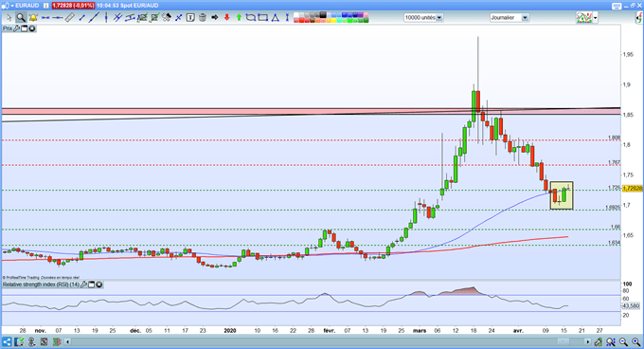The height and width of the screenshot is (349, 644).
Task: Place a green up arrow marker
Action: (239, 17)
